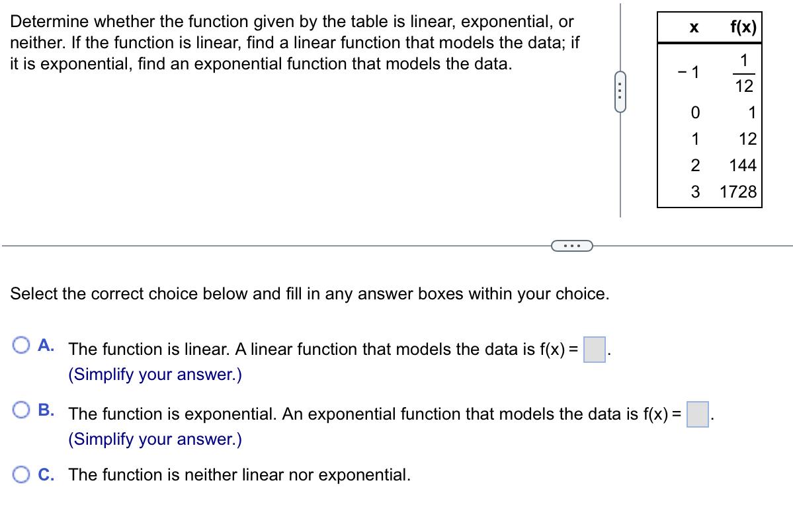Collapse the question content using the divider control
Viewport: 793px width, 532px height.
tap(571, 245)
